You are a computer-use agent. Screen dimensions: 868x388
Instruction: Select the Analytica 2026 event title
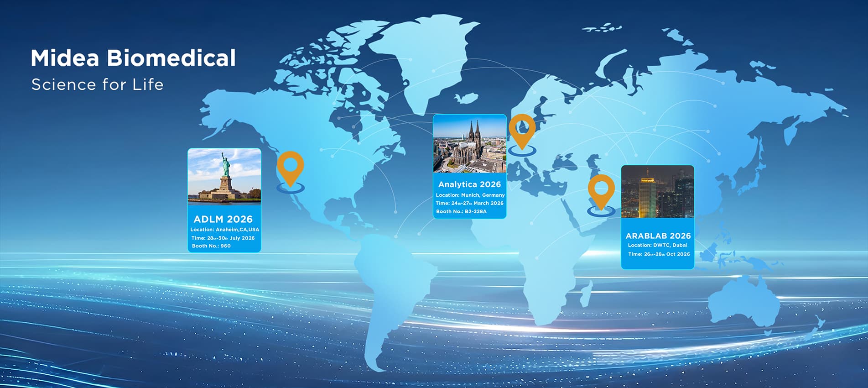469,184
